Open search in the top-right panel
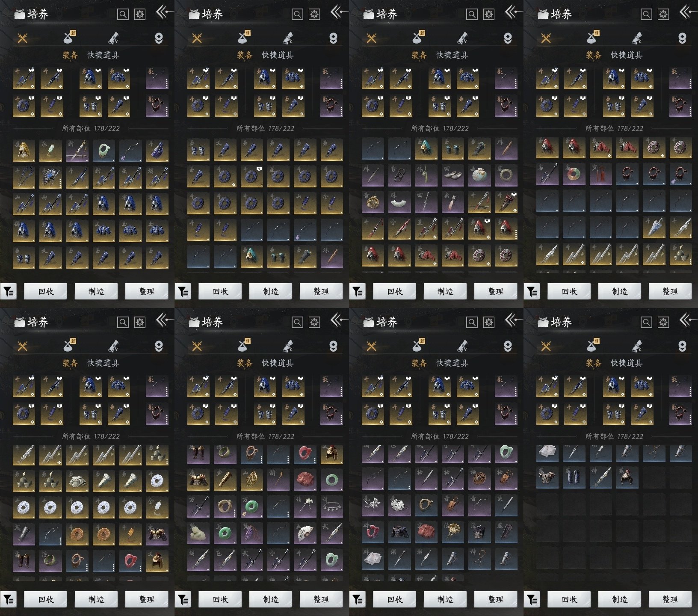The height and width of the screenshot is (616, 698). tap(646, 15)
